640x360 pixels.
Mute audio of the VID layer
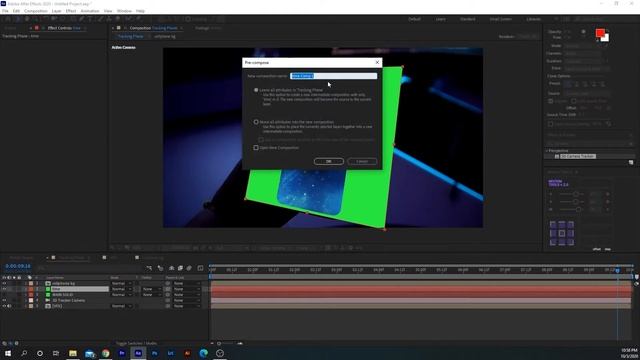click(9, 306)
